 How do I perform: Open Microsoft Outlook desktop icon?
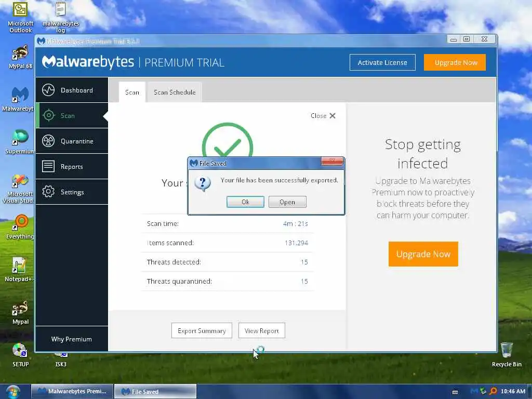pos(20,17)
